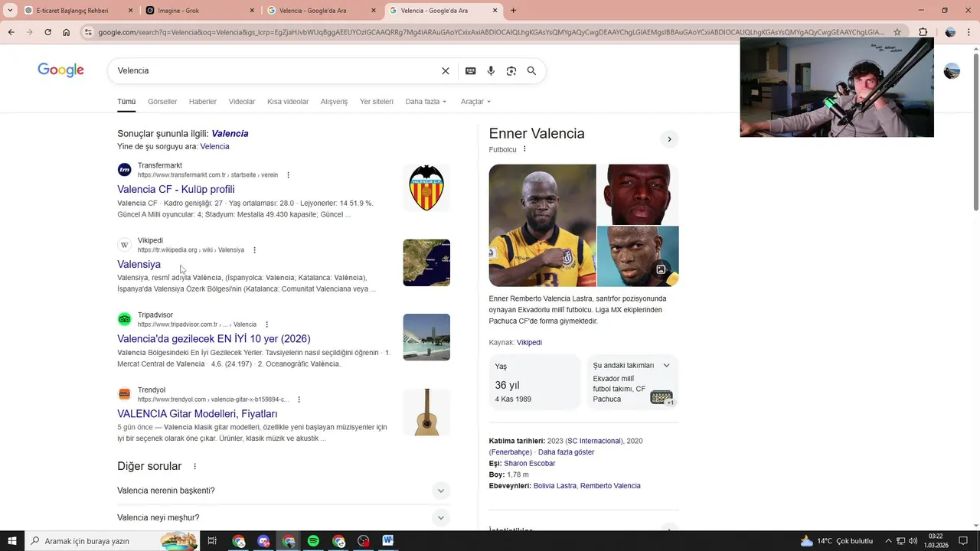Viewport: 980px width, 551px height.
Task: Open the SC Internacional link
Action: click(594, 442)
